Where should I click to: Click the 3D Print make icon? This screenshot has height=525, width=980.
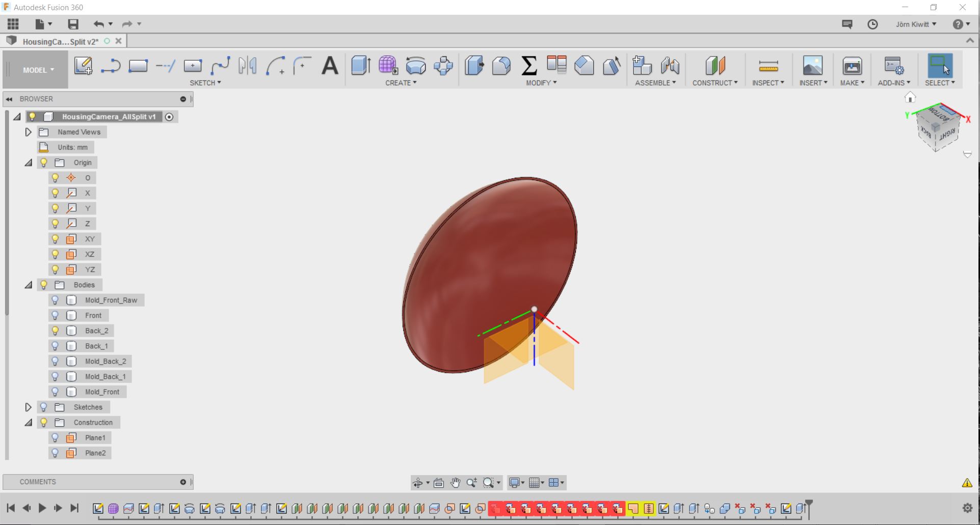(x=852, y=66)
